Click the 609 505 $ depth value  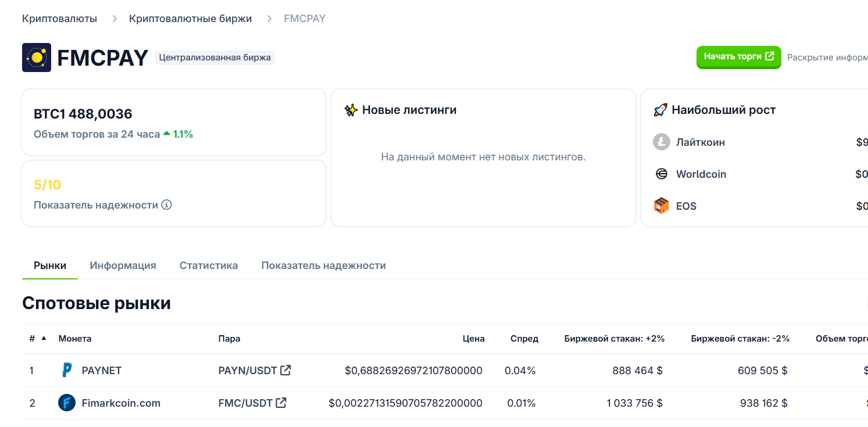click(763, 370)
